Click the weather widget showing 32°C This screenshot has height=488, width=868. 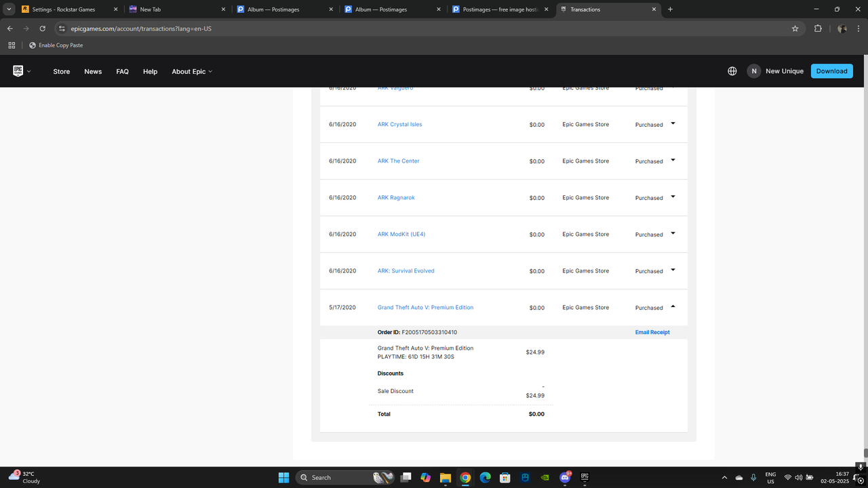coord(24,477)
